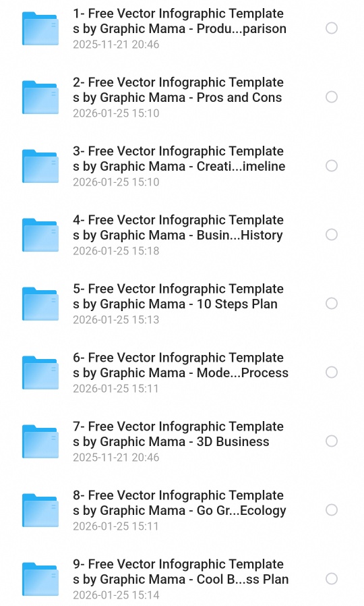Screen dimensions: 364x606
Task: Open the 2- Pros and Cons folder name
Action: tap(179, 90)
